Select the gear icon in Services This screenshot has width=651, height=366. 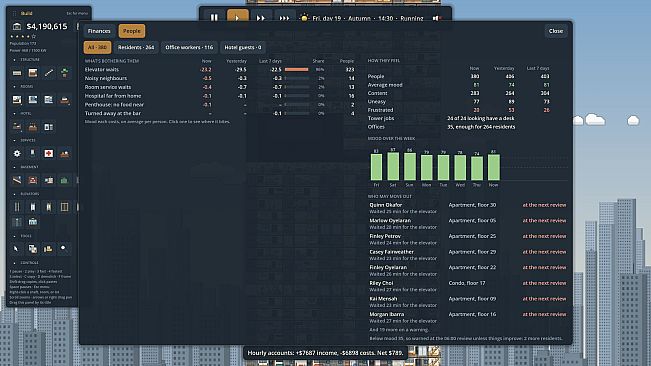tap(17, 154)
